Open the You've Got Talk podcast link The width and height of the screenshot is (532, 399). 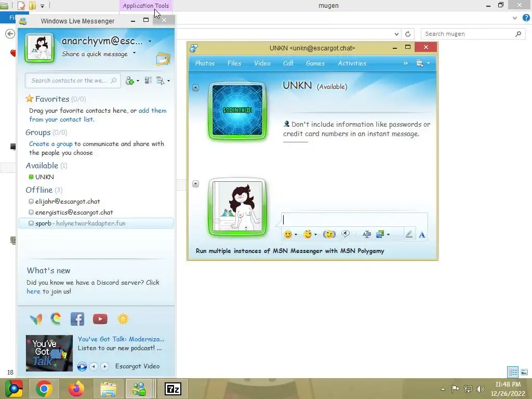pyautogui.click(x=121, y=339)
